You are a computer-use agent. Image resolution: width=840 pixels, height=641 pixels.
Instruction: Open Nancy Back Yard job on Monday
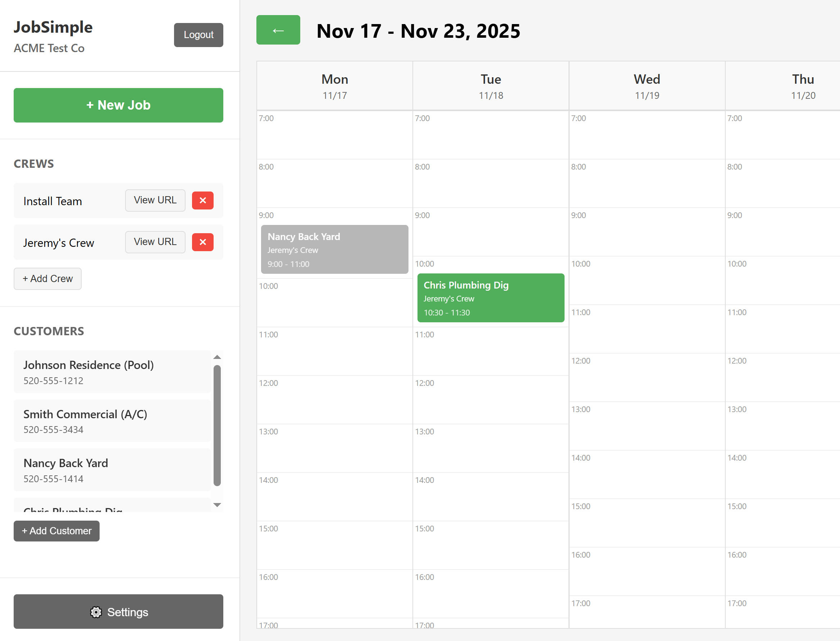(x=334, y=249)
